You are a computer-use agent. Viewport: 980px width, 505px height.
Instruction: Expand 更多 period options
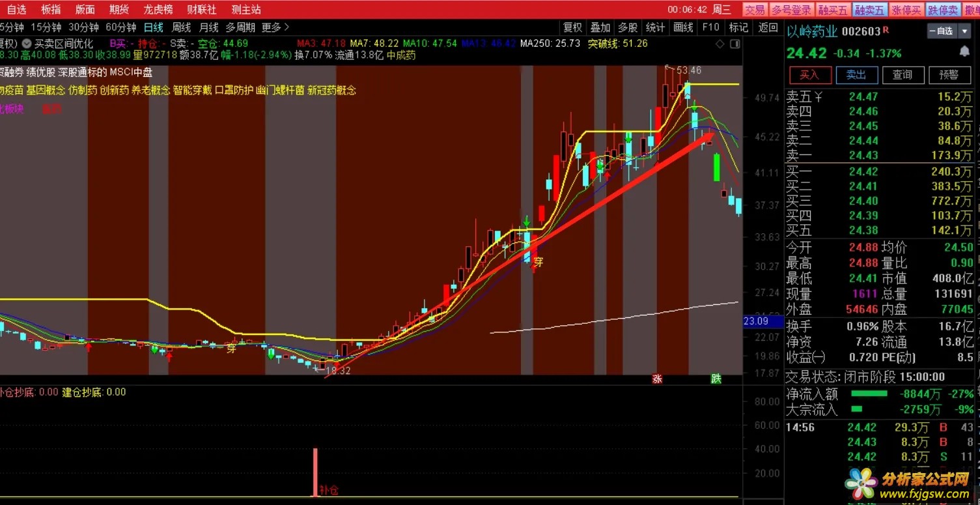[x=275, y=27]
